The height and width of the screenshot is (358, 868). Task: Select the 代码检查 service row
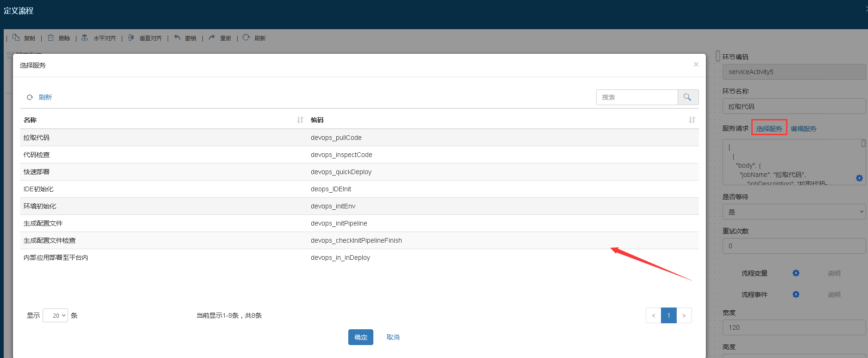click(x=359, y=155)
